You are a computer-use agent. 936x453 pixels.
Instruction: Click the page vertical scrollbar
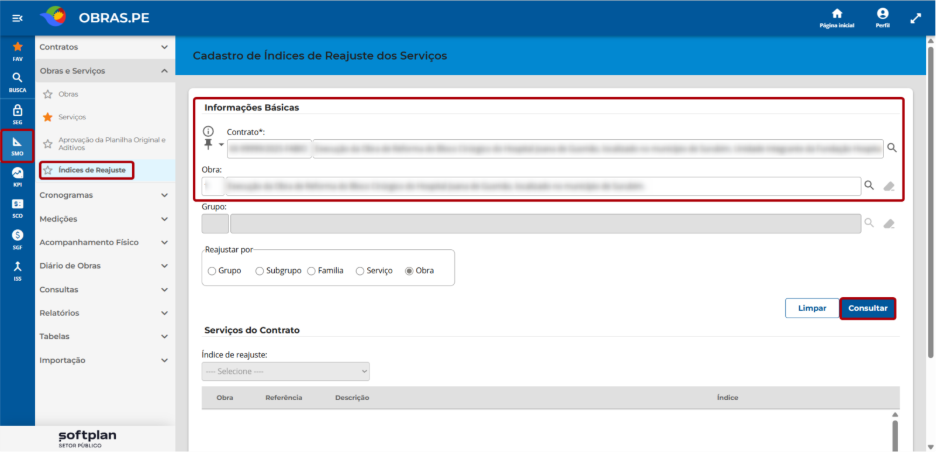[x=930, y=197]
